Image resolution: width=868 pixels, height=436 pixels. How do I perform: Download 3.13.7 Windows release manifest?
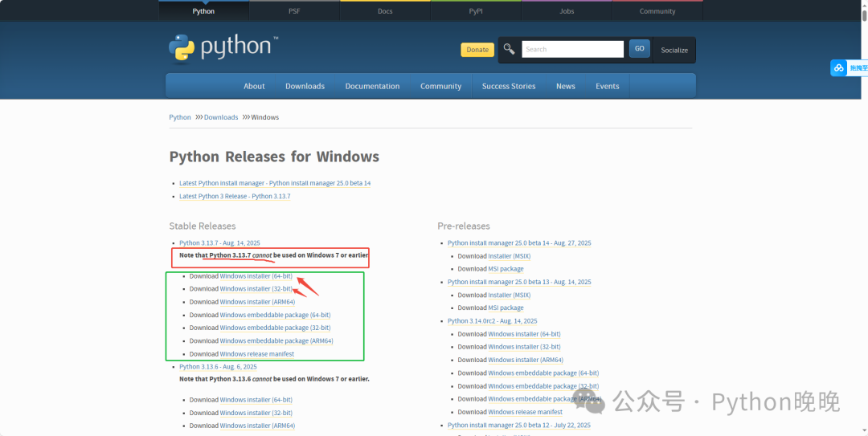257,354
